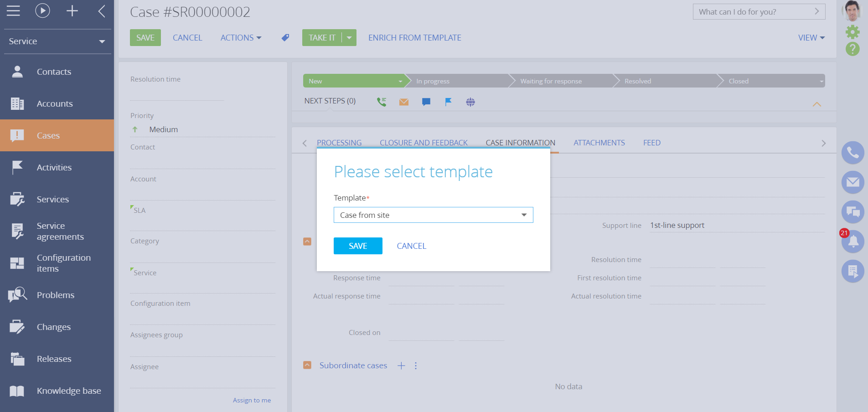
Task: Click the tag icon in the toolbar
Action: [285, 38]
